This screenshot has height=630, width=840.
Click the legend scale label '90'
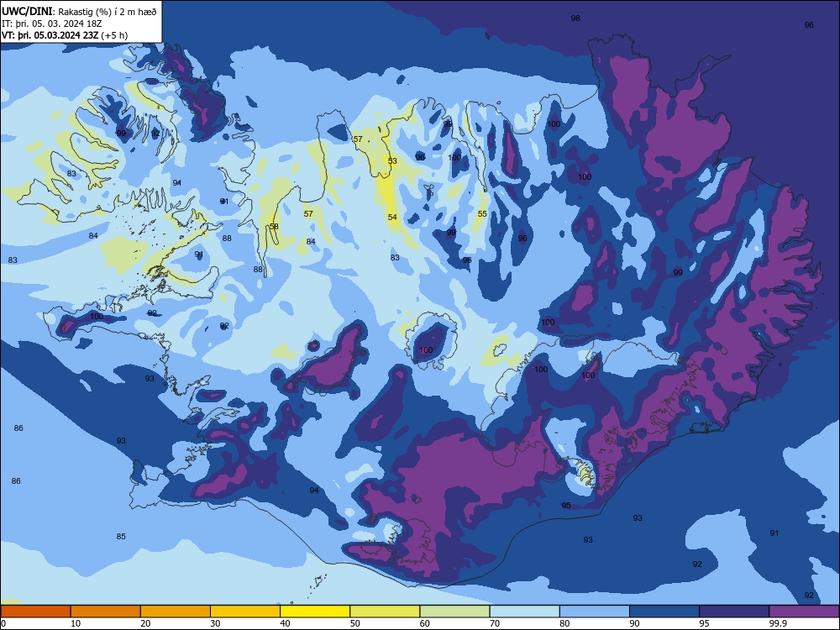(635, 623)
